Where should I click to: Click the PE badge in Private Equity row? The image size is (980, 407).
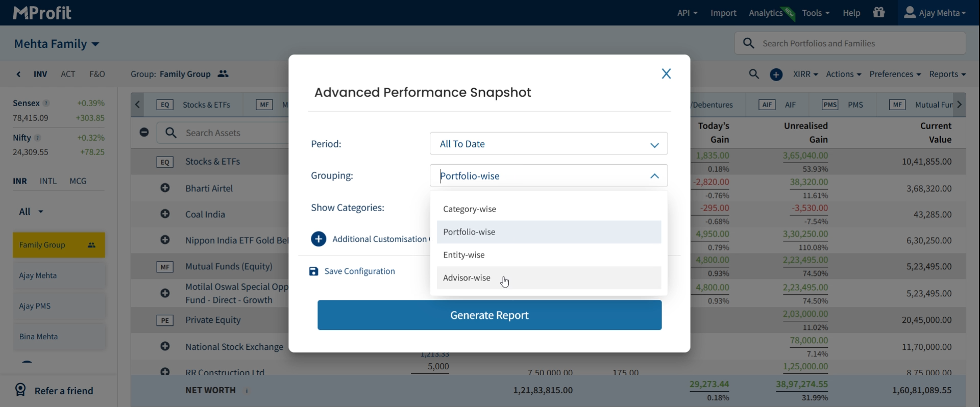(165, 320)
